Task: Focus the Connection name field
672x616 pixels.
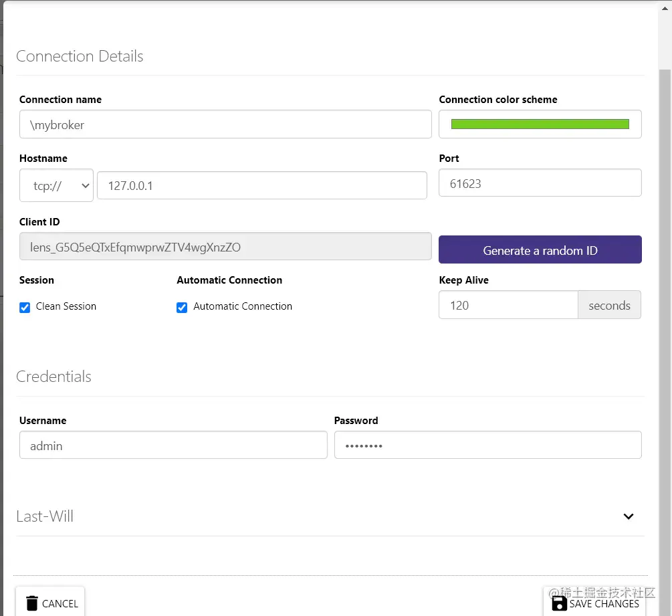Action: click(x=225, y=124)
